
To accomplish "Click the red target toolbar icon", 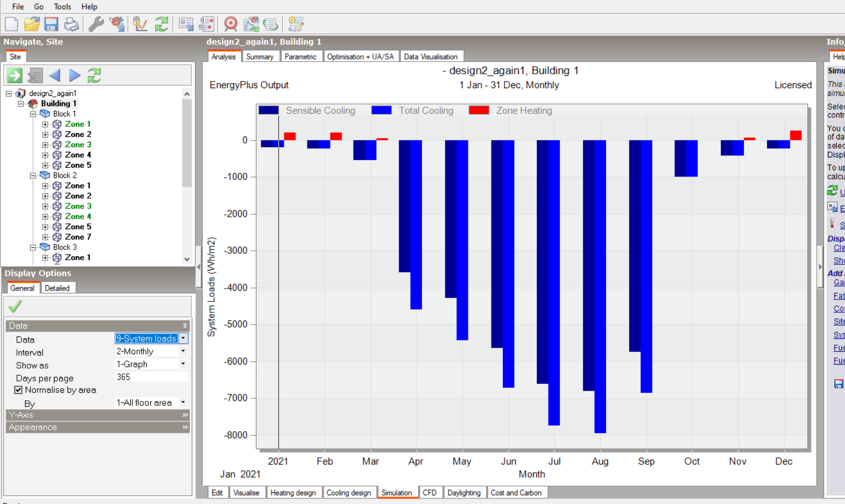I will [x=231, y=24].
